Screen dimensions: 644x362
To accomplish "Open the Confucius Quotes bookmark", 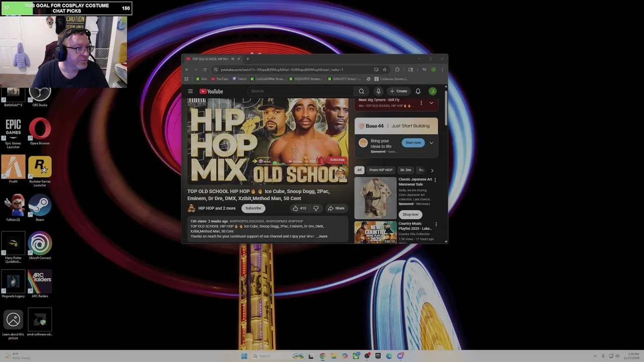I will point(390,79).
